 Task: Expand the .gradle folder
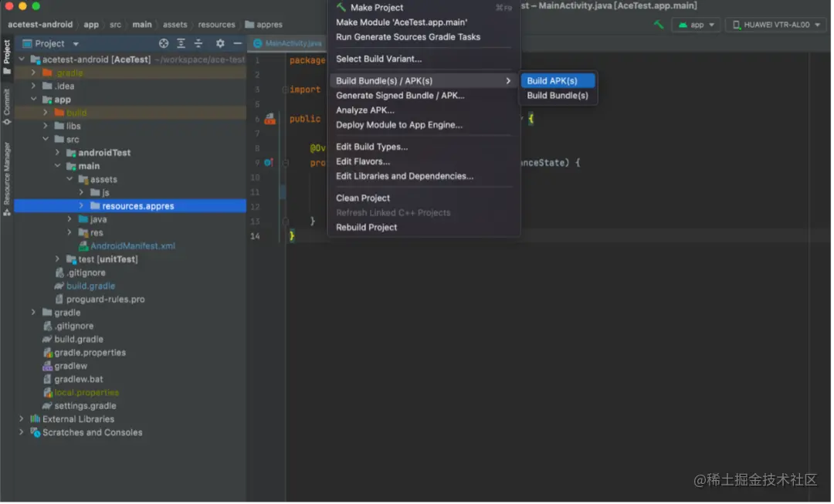33,73
